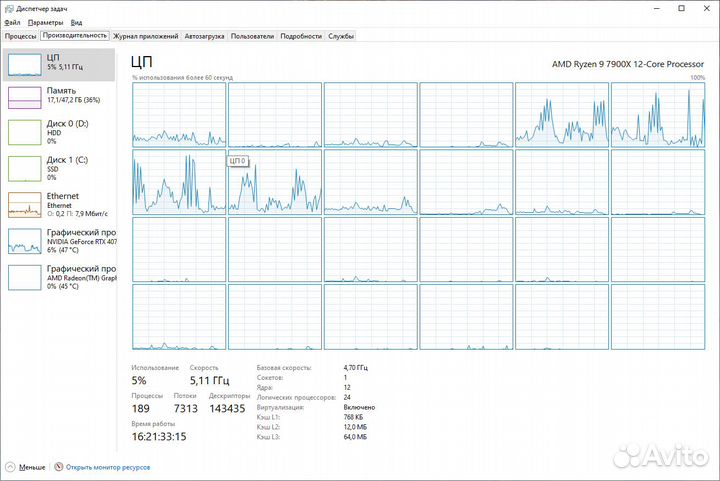The image size is (720, 481).
Task: Click the ЦП 0 tooltip label
Action: pos(237,161)
